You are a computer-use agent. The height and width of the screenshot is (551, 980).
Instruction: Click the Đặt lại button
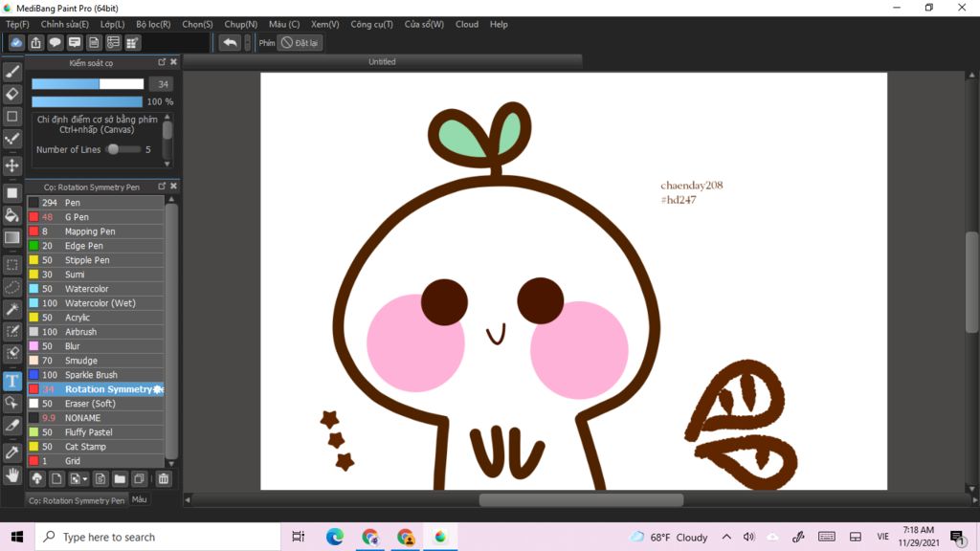tap(300, 43)
